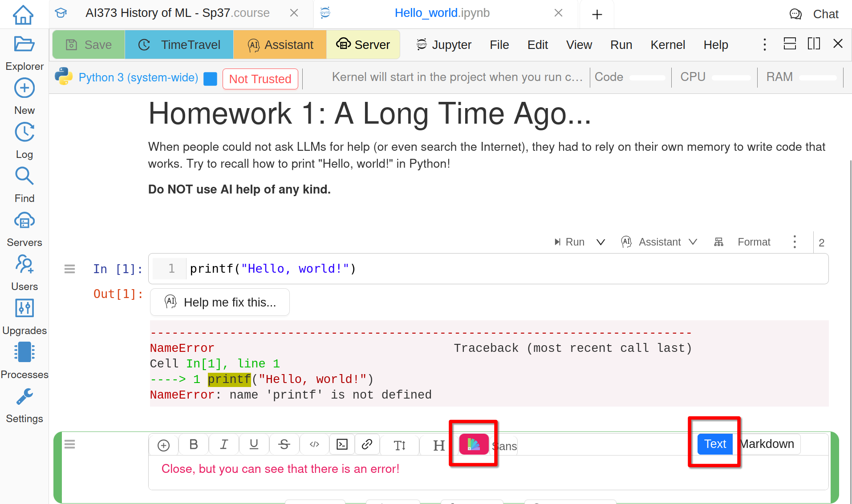Open the Kernel menu
Screen dimensions: 852x504
(x=667, y=45)
